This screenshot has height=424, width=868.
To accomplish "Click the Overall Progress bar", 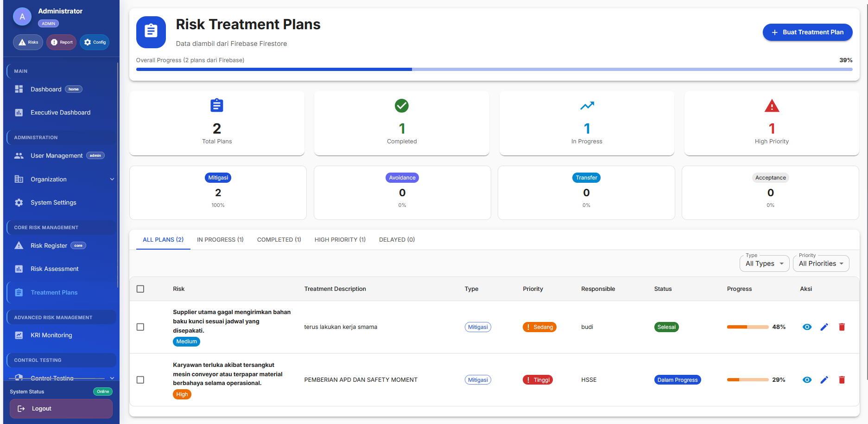I will (494, 70).
